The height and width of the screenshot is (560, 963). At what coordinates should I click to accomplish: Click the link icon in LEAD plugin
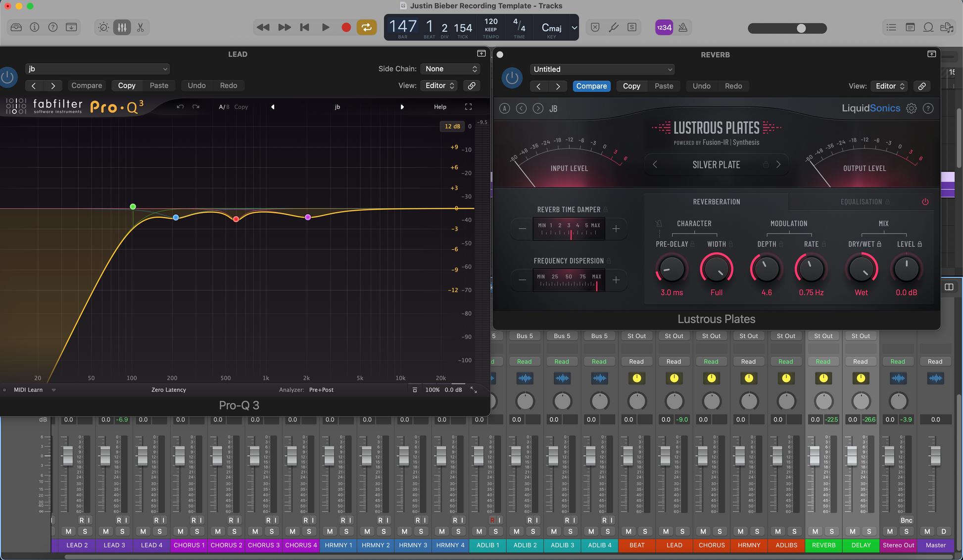coord(472,86)
